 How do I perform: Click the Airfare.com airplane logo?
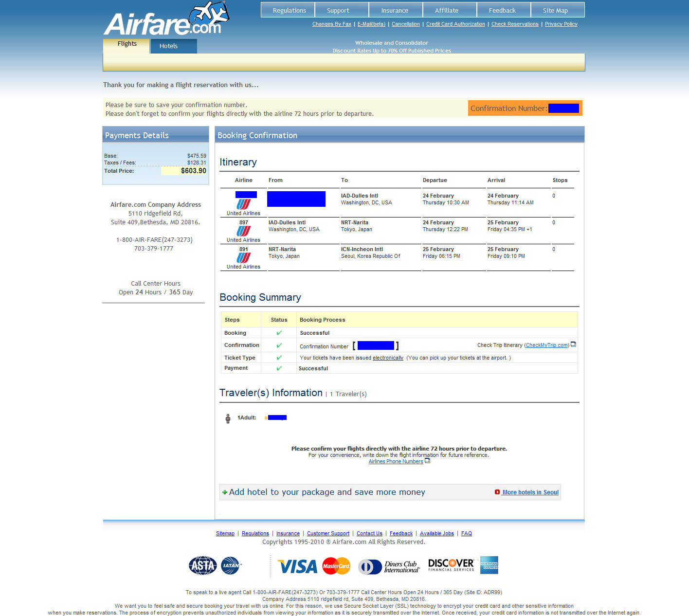[166, 18]
